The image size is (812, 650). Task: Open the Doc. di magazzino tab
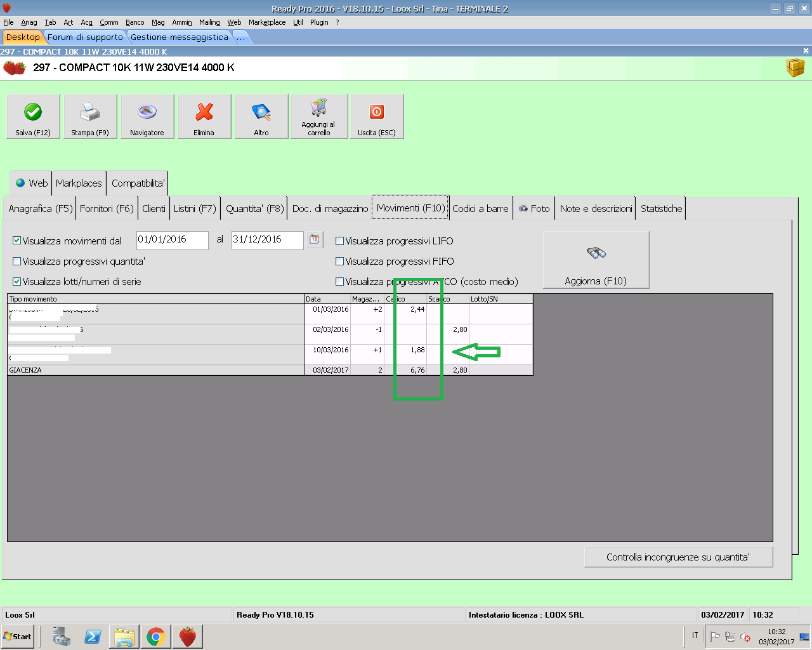point(330,208)
